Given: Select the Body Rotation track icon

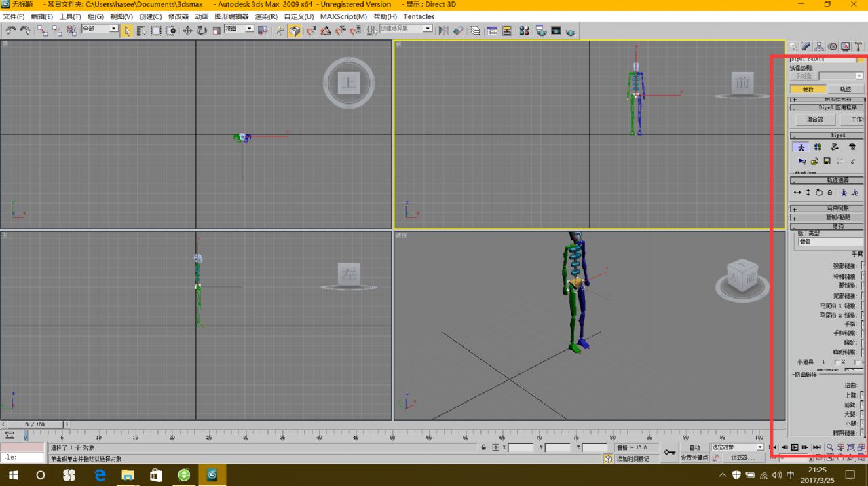Looking at the screenshot, I should point(819,193).
